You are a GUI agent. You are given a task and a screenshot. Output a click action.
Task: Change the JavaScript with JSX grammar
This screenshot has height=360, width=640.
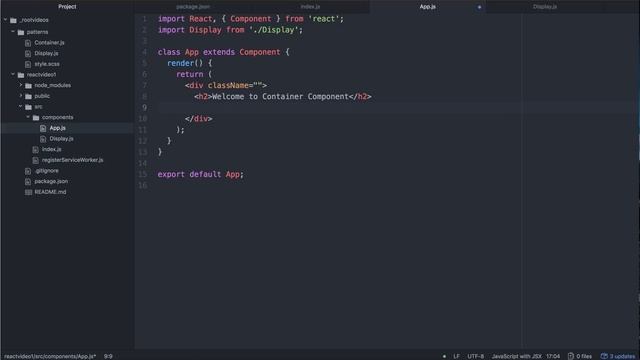tap(516, 356)
